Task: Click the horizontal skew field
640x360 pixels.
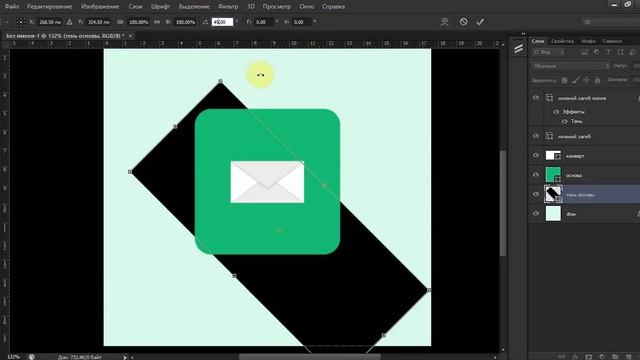Action: click(x=263, y=22)
